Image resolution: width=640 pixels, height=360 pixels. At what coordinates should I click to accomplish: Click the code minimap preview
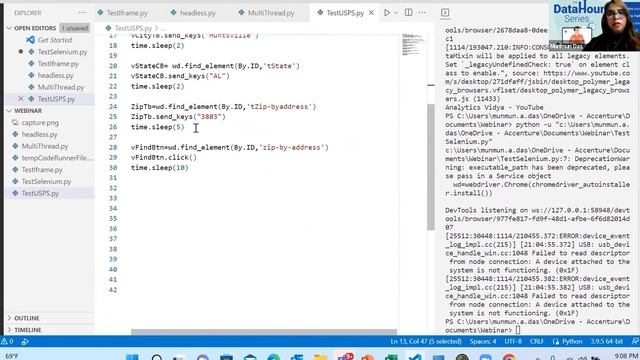[412, 44]
